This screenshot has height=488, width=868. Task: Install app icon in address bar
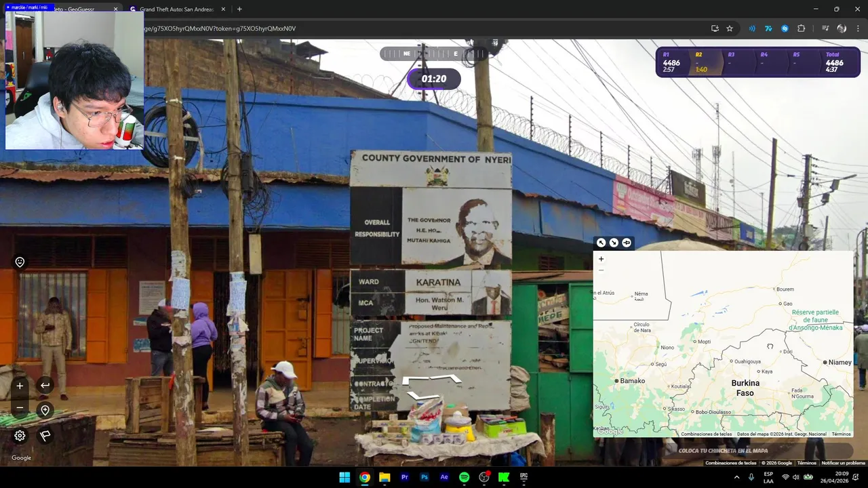[x=715, y=28]
